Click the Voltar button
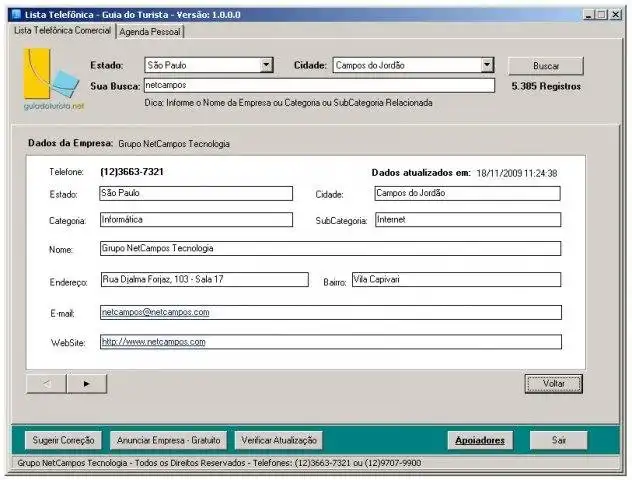The image size is (632, 480). [x=553, y=384]
